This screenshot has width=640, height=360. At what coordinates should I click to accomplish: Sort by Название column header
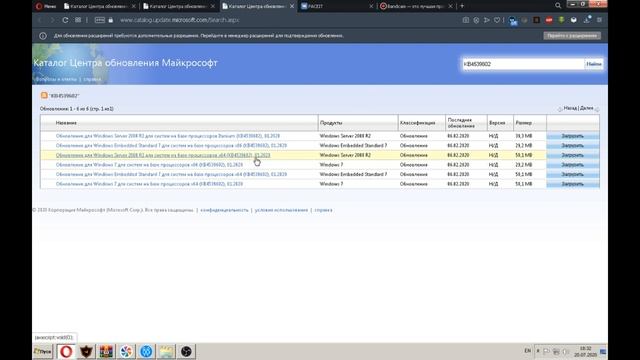tap(66, 123)
